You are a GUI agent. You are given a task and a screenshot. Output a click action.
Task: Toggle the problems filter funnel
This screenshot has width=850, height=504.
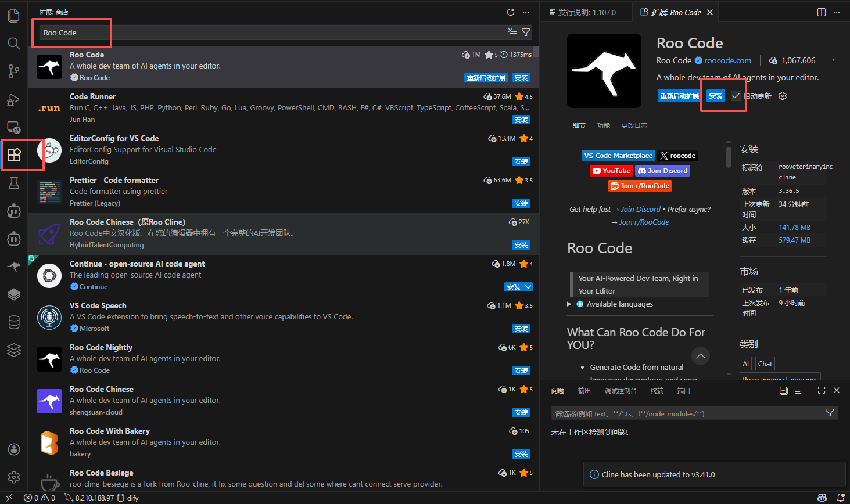pyautogui.click(x=830, y=413)
